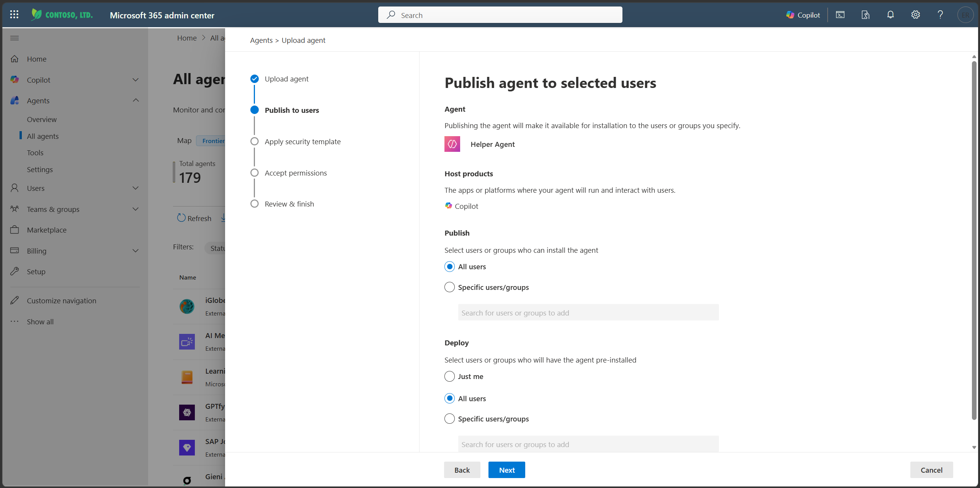Open the notifications bell
Screen dimensions: 980x488
[x=890, y=15]
